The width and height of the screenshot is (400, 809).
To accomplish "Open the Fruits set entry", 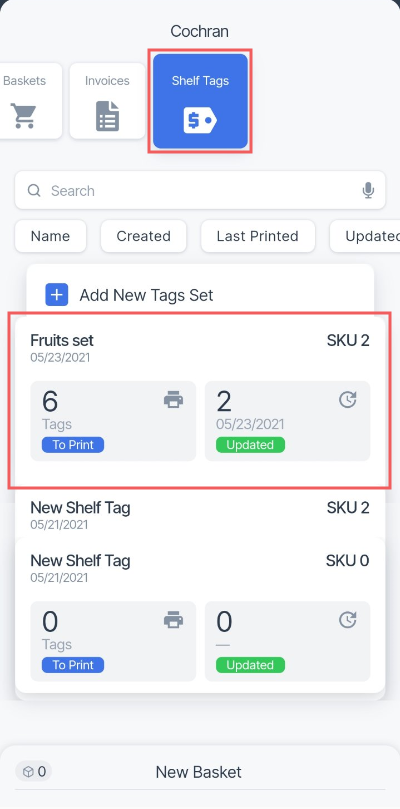I will point(200,402).
